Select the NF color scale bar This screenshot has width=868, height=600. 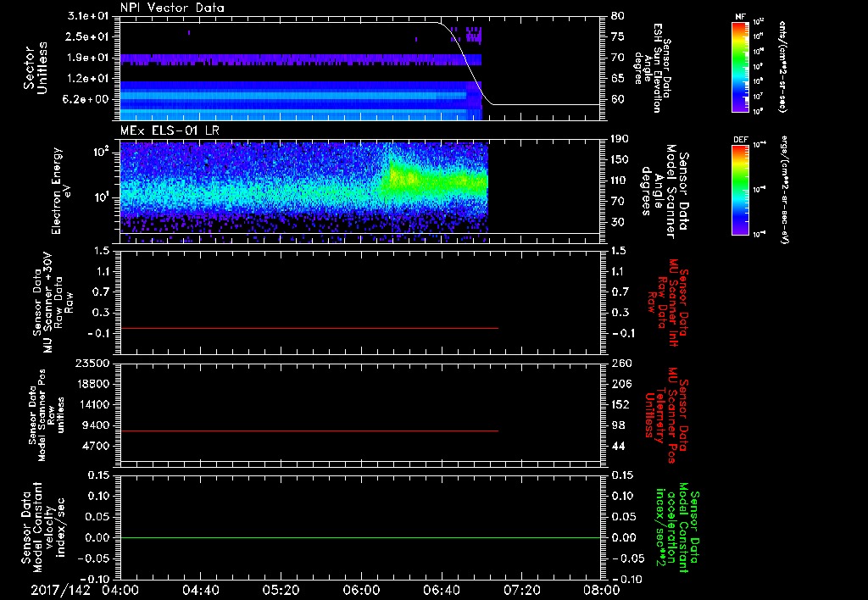click(x=740, y=66)
